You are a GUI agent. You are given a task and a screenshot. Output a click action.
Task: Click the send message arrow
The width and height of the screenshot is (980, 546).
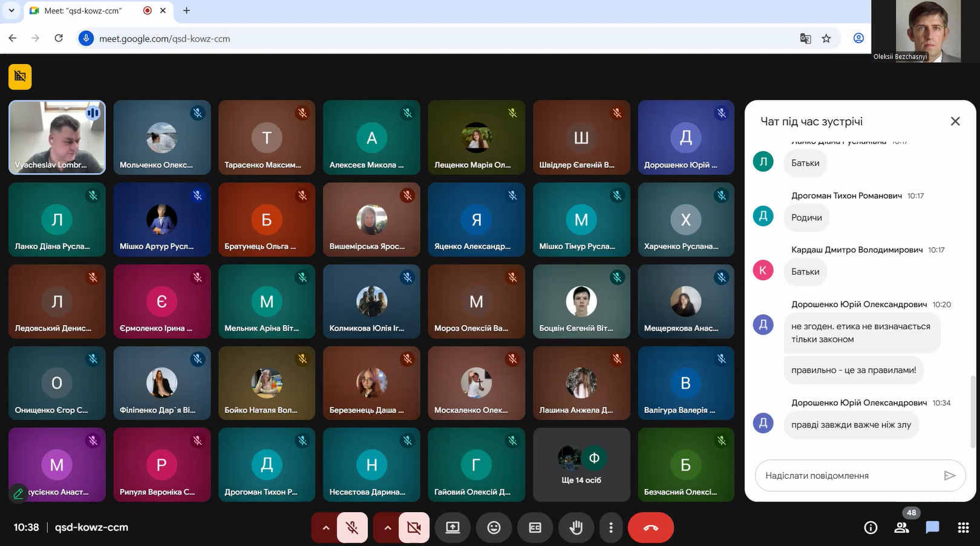tap(949, 476)
